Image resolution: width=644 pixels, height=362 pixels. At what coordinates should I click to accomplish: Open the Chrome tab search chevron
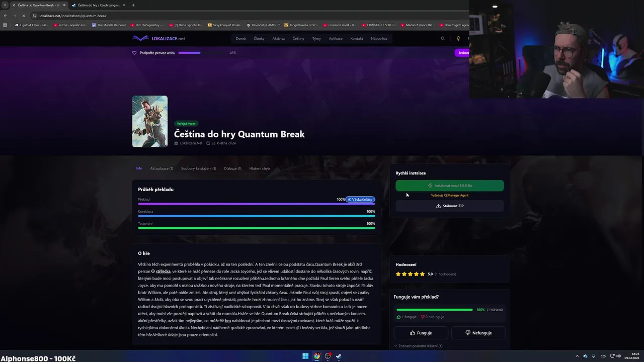pos(5,5)
